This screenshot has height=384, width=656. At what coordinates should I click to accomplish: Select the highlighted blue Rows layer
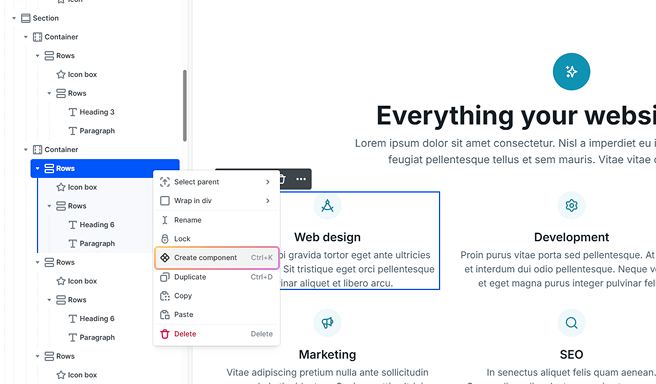(105, 168)
